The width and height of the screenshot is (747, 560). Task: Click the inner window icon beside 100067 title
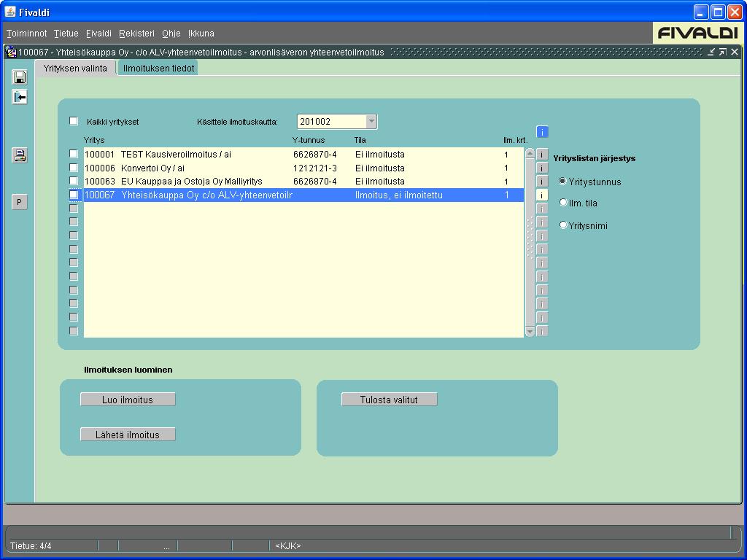(12, 52)
